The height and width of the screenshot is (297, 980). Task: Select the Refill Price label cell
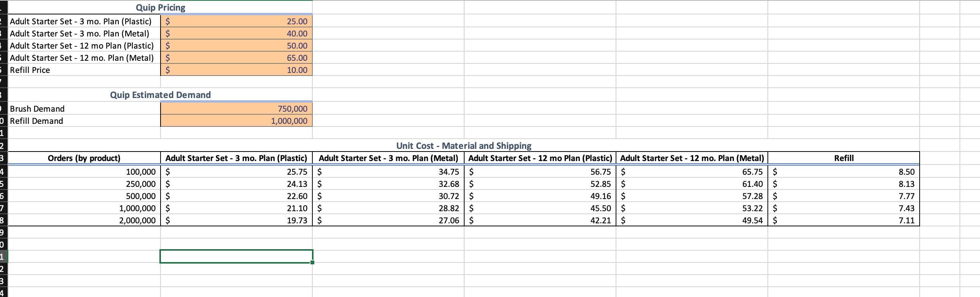[x=84, y=70]
